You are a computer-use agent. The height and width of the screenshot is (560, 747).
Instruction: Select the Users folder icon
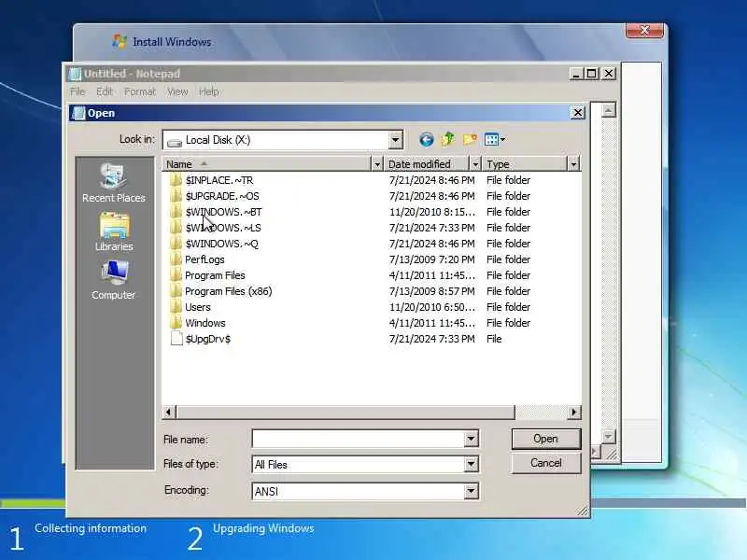176,307
